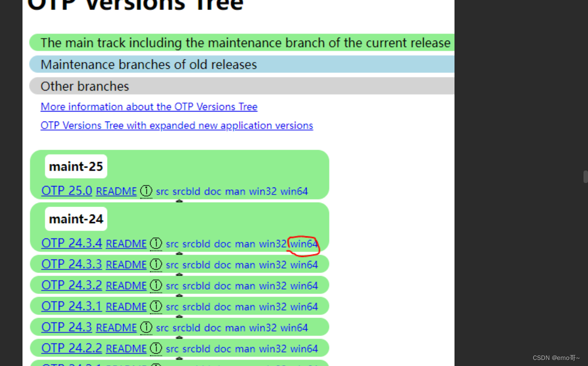
Task: Download win64 installer for OTP 24.3.1
Action: click(304, 307)
